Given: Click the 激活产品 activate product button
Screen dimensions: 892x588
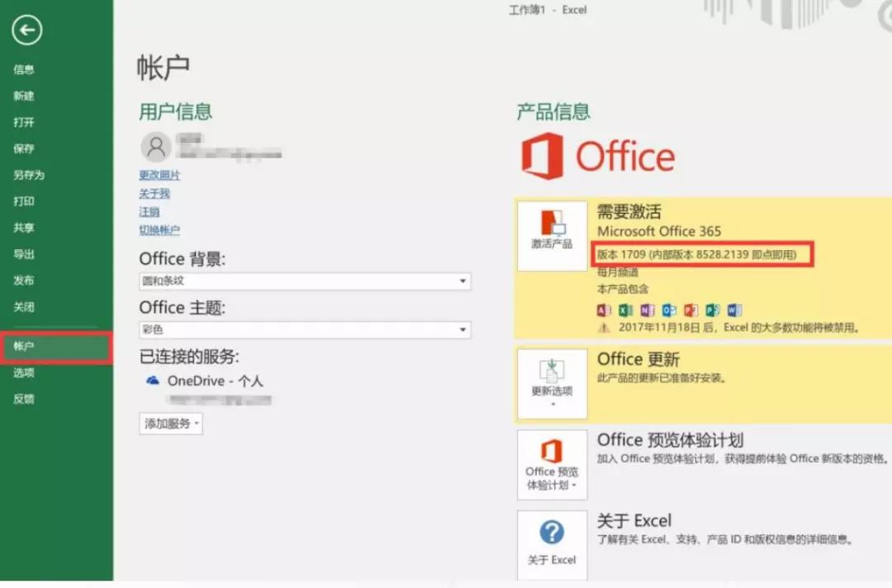Looking at the screenshot, I should [x=552, y=235].
